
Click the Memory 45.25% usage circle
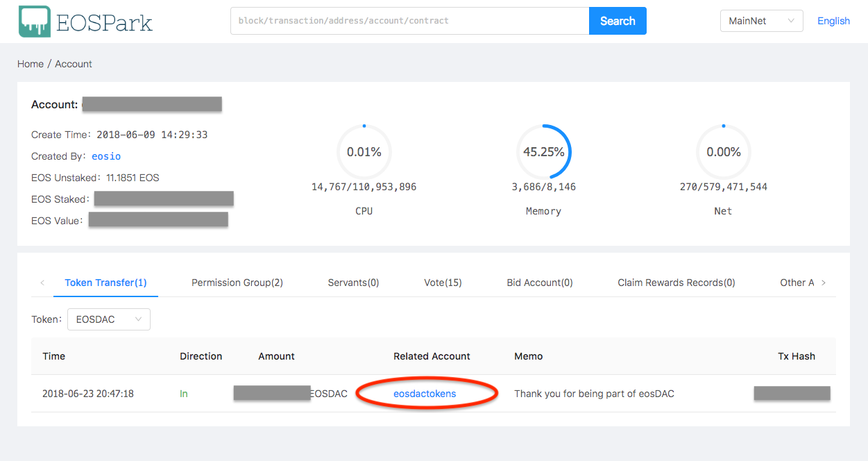coord(544,152)
